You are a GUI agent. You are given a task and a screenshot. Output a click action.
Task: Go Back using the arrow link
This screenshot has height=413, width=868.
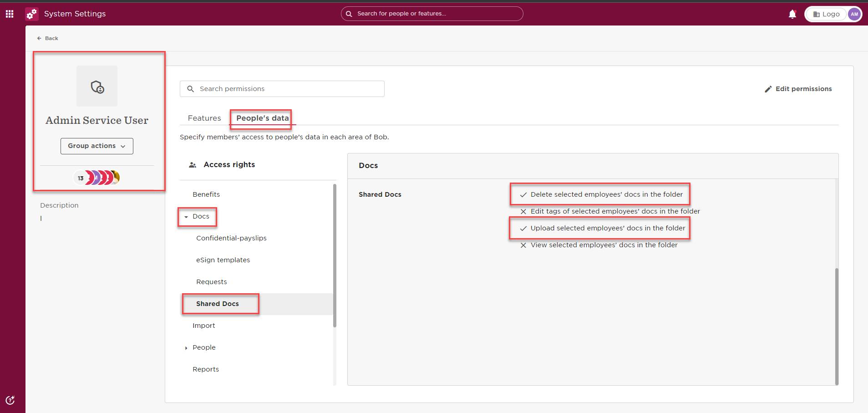(x=47, y=38)
